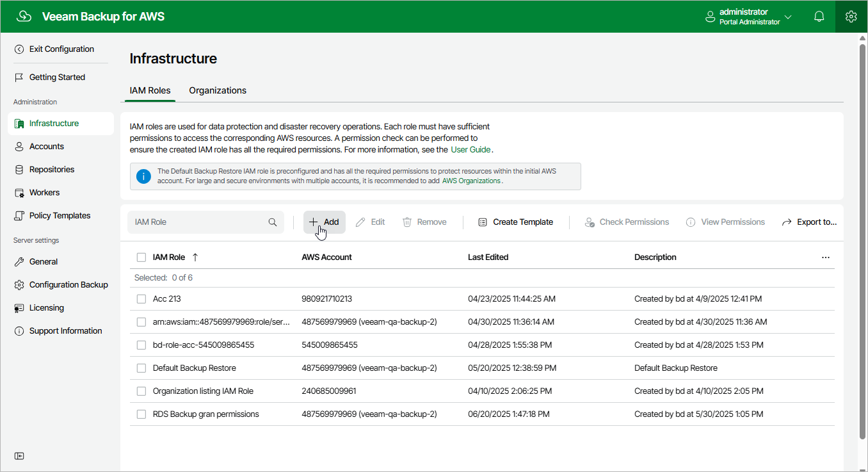Click the Configuration Backup gear icon
868x472 pixels.
pyautogui.click(x=19, y=285)
